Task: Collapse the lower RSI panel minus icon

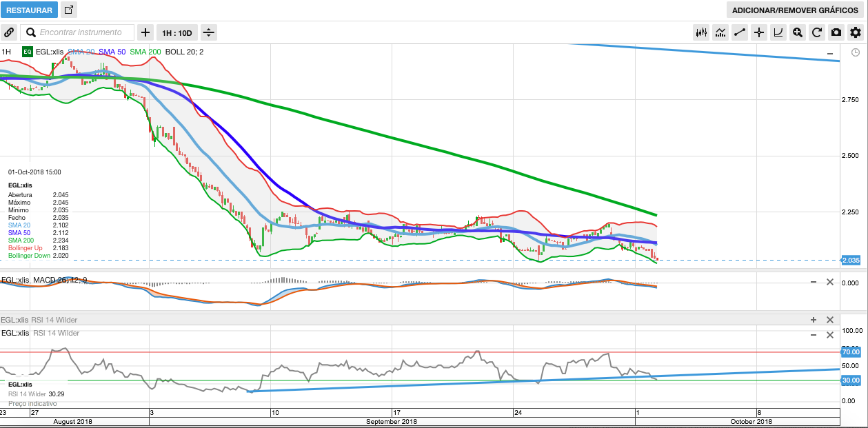Action: coord(814,334)
